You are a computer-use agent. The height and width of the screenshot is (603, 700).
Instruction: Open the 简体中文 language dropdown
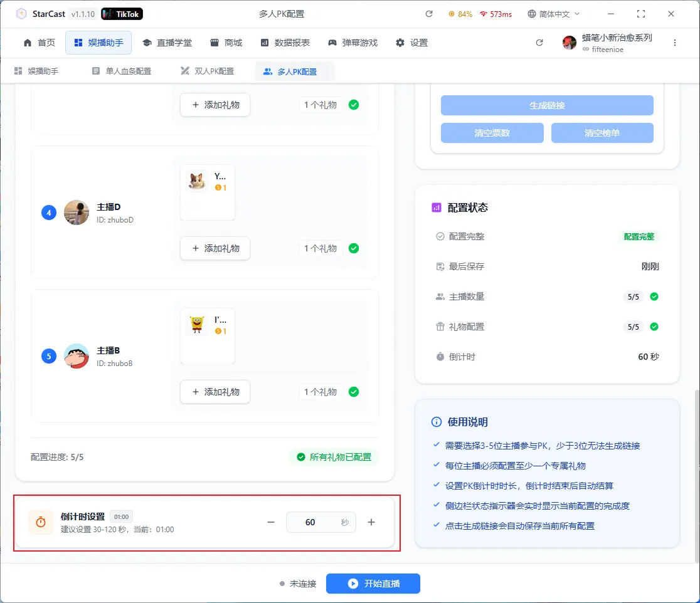click(554, 14)
